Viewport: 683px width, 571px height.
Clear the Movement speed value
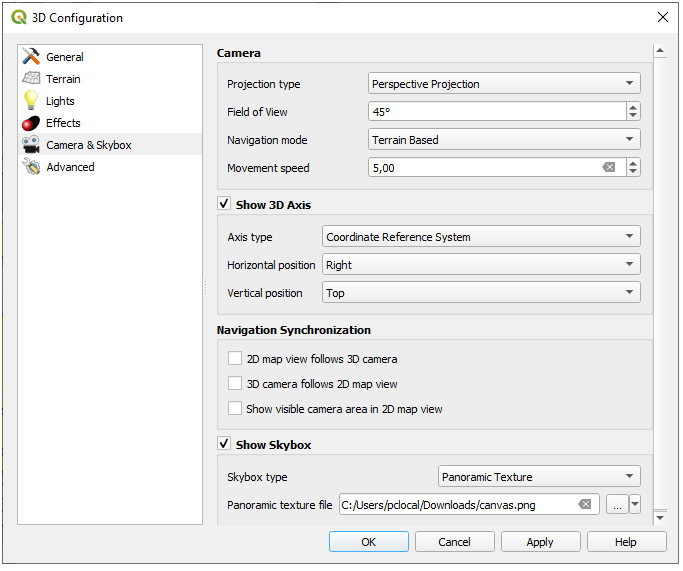608,168
